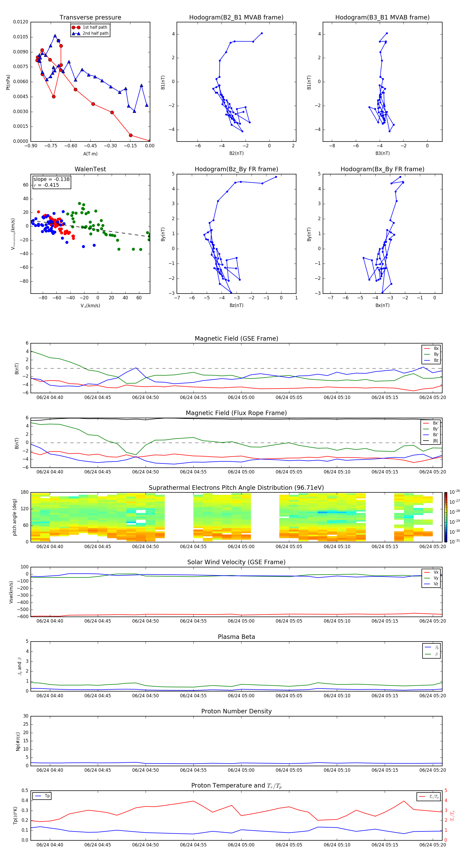Select the Vz legend entry in Solar Wind panel
Image resolution: width=473 pixels, height=868 pixels.
[431, 584]
